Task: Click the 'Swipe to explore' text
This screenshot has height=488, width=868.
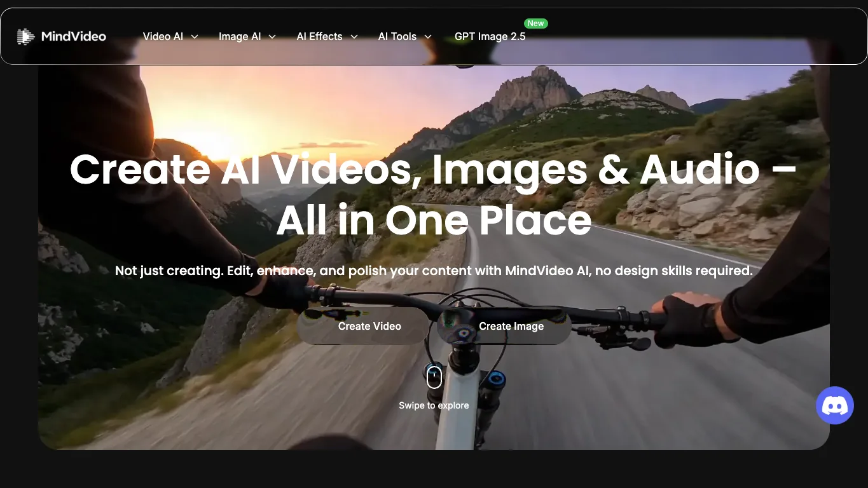Action: pyautogui.click(x=434, y=405)
